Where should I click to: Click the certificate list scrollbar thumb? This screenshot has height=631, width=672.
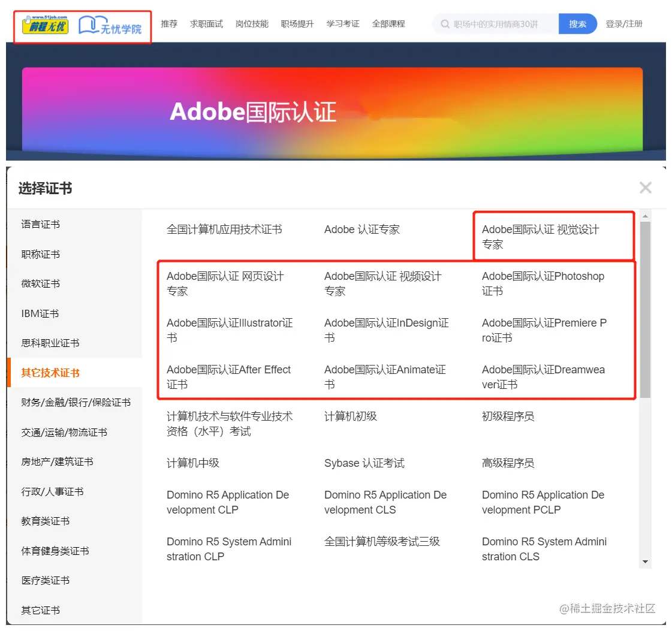point(645,310)
